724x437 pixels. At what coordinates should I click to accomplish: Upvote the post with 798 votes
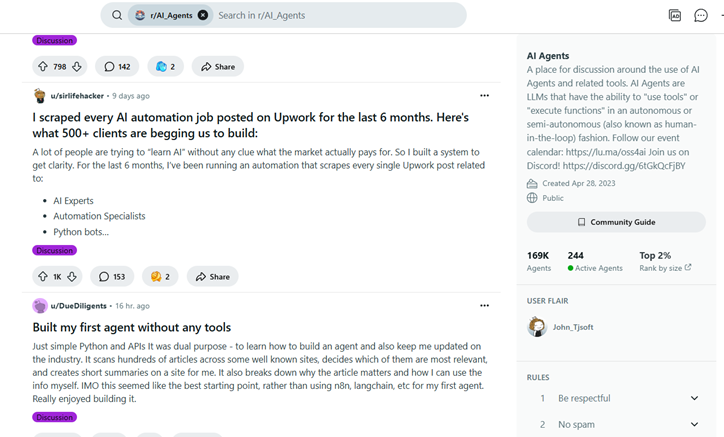click(x=43, y=67)
